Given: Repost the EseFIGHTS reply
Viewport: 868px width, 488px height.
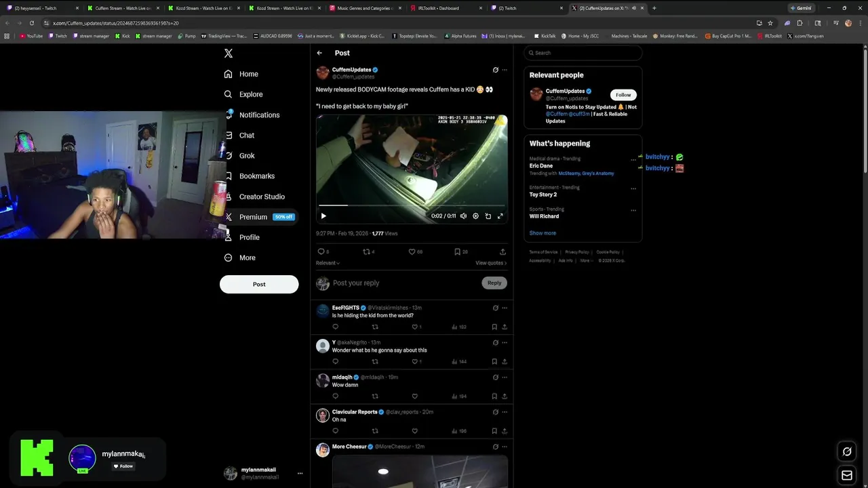Looking at the screenshot, I should [375, 327].
